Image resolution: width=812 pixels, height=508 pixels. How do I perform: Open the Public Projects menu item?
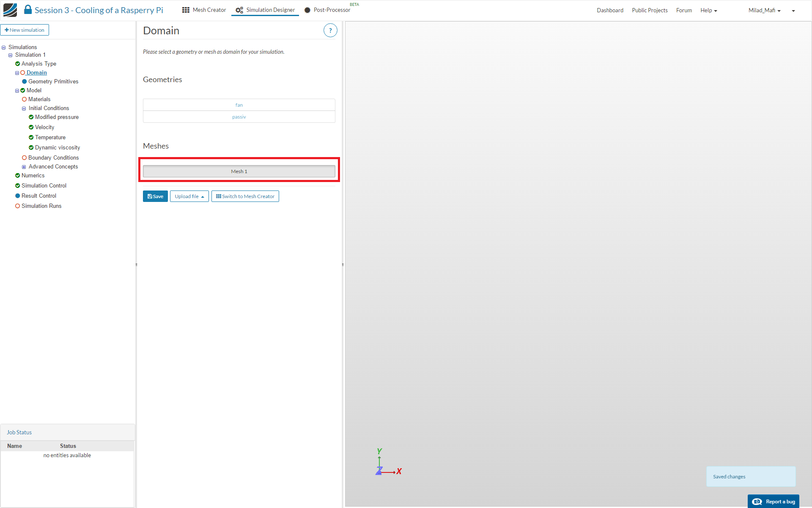point(650,10)
